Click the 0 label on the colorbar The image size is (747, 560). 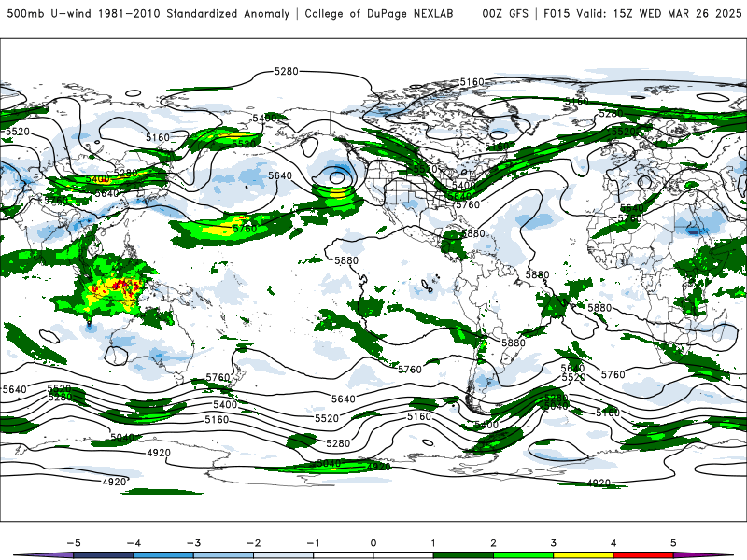pyautogui.click(x=373, y=543)
